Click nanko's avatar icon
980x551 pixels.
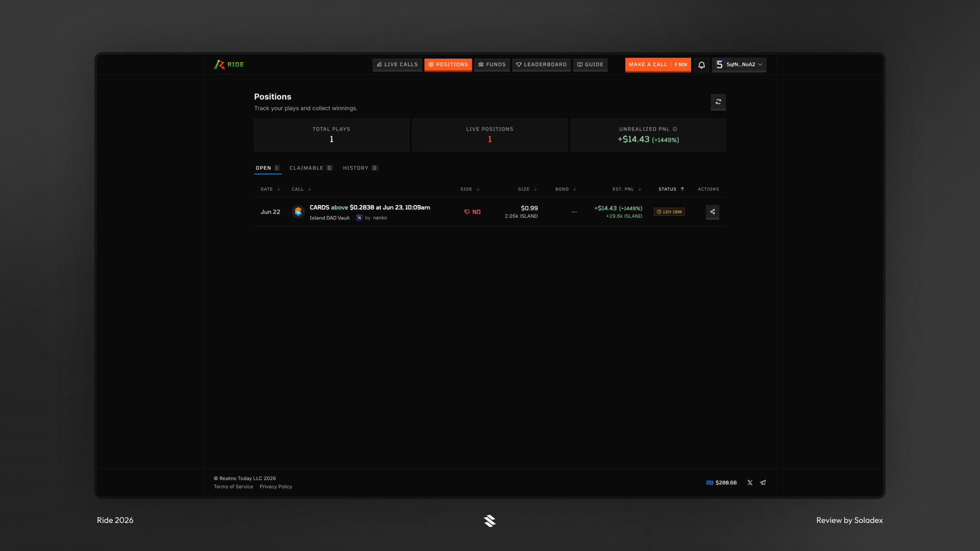click(359, 218)
